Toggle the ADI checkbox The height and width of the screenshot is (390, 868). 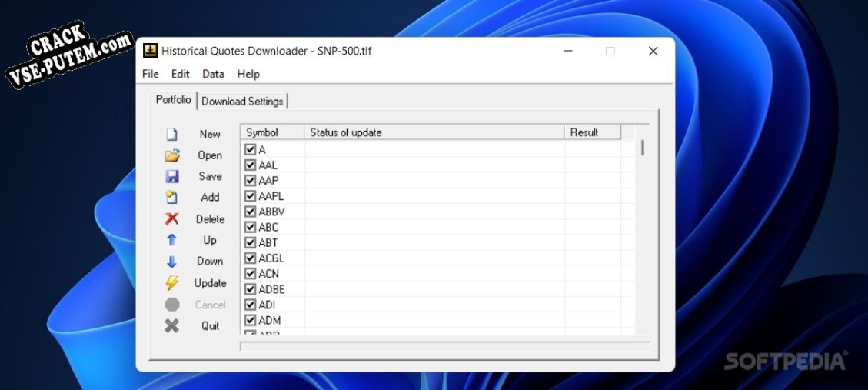point(250,305)
